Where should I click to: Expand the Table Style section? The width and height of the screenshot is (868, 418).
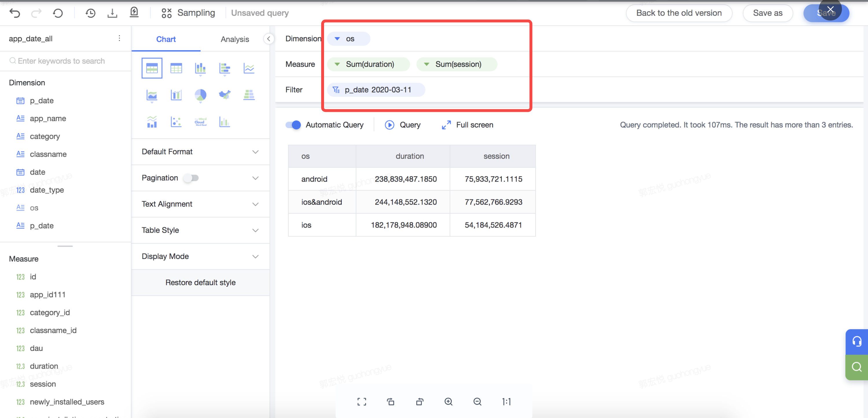click(201, 230)
